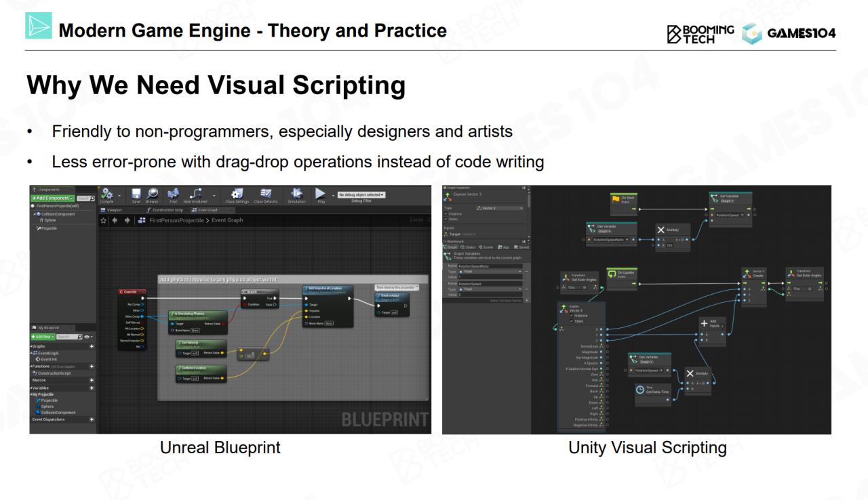868x500 pixels.
Task: Toggle Static checkbox in Graph Inspector
Action: pos(447,219)
